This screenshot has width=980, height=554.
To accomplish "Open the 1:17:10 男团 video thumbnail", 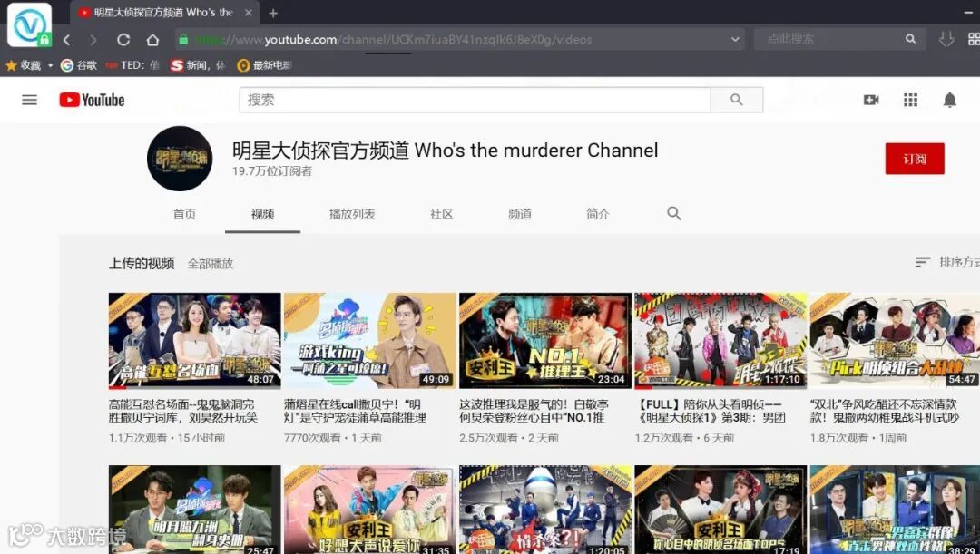I will click(720, 341).
